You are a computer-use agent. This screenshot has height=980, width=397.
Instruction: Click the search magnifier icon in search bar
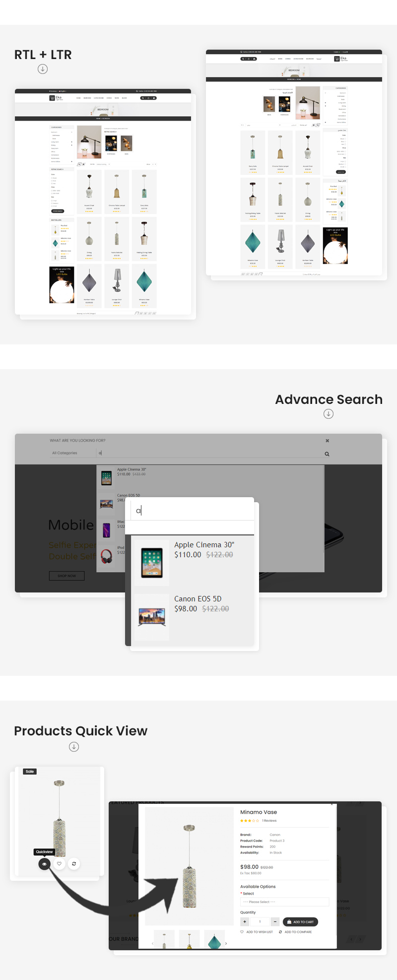click(327, 454)
